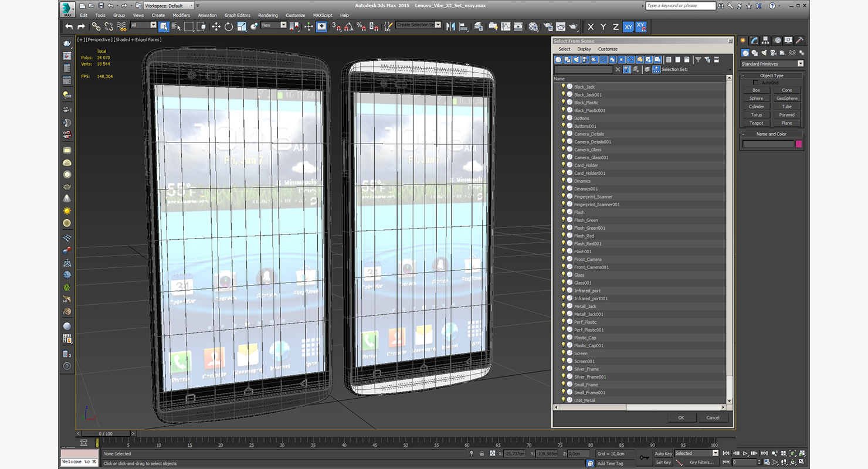This screenshot has width=868, height=469.
Task: Select the Cameras category in Create panel
Action: pos(774,53)
